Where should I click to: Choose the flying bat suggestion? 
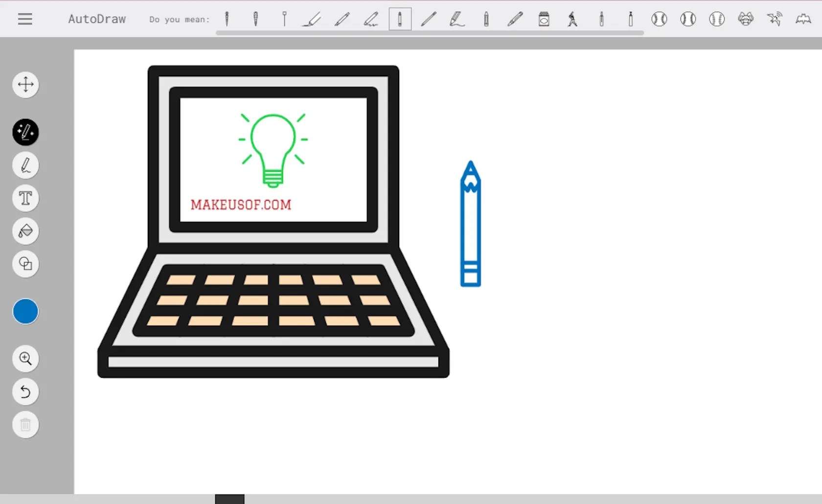tap(804, 19)
